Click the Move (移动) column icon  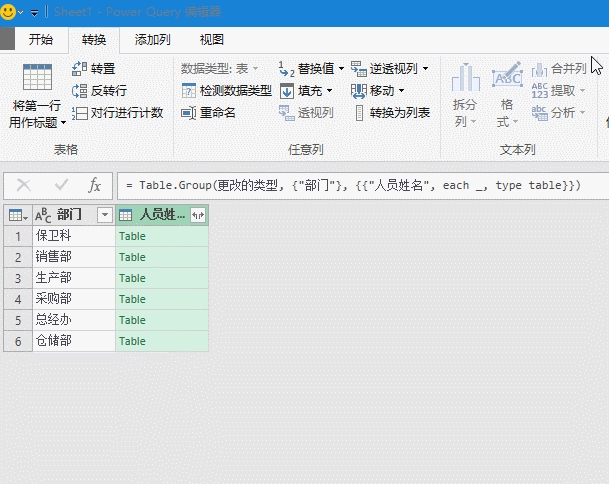pos(358,91)
